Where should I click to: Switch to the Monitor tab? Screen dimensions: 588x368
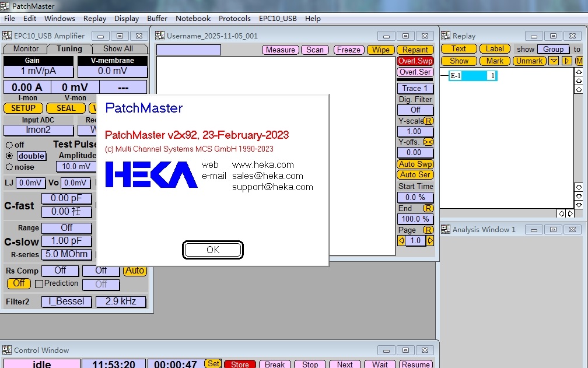[26, 49]
